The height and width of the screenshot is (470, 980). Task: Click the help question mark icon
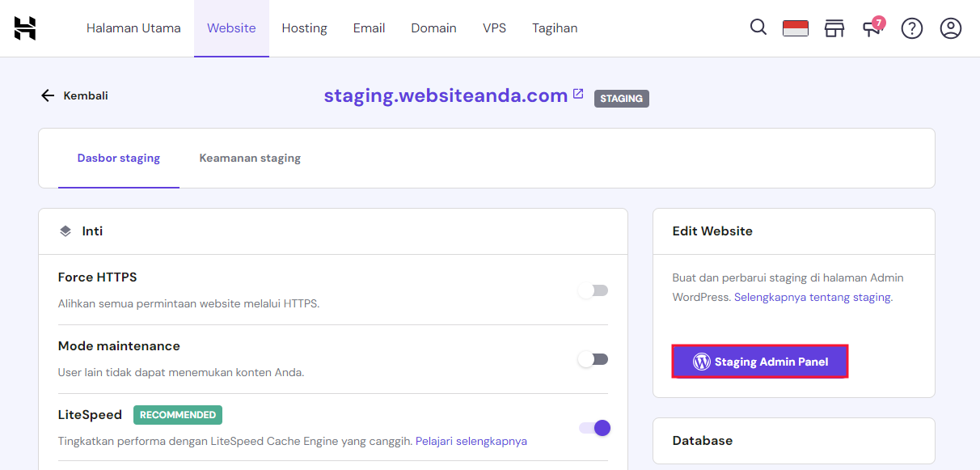(912, 28)
